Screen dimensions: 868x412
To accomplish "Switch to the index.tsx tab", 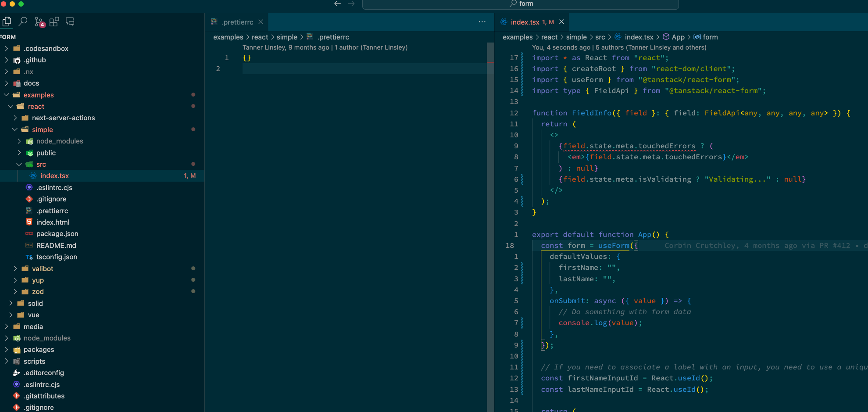I will click(532, 22).
